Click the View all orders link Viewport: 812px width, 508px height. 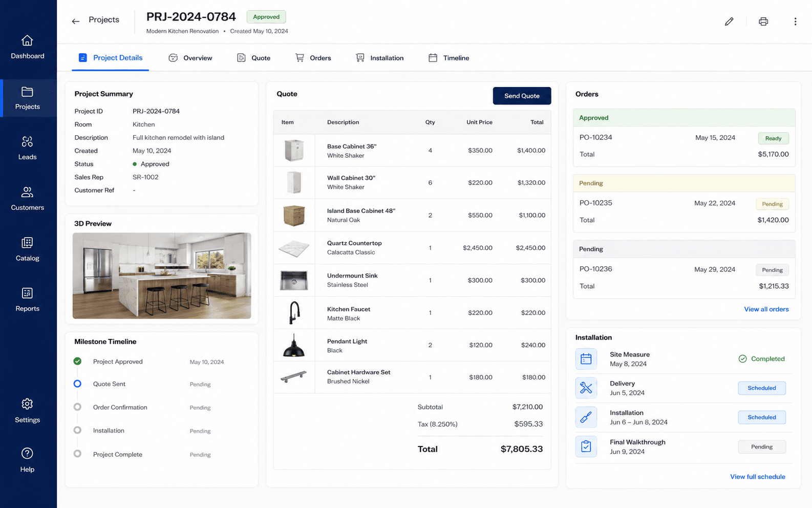pyautogui.click(x=766, y=309)
